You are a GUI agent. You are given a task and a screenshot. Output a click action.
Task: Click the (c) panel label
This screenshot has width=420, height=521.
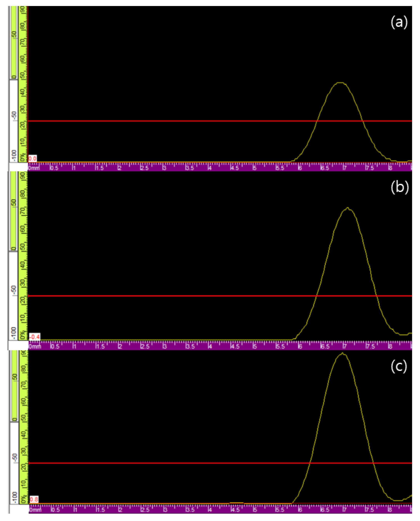tap(399, 366)
